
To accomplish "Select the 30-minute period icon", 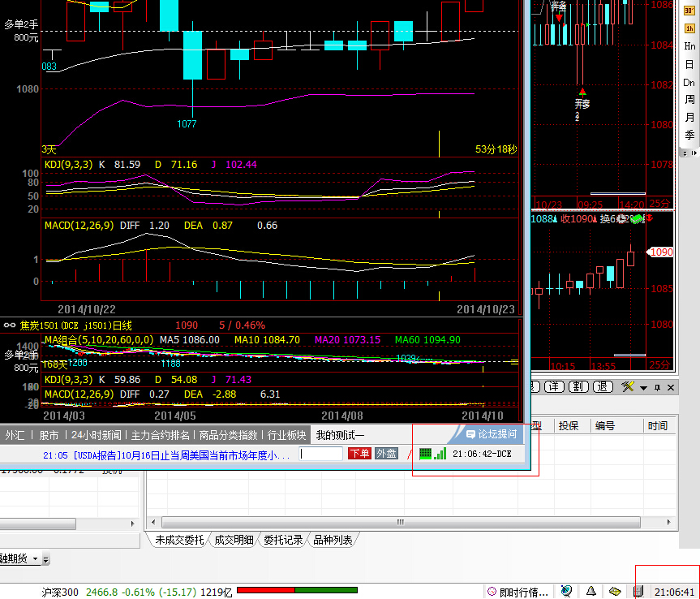I will click(689, 11).
